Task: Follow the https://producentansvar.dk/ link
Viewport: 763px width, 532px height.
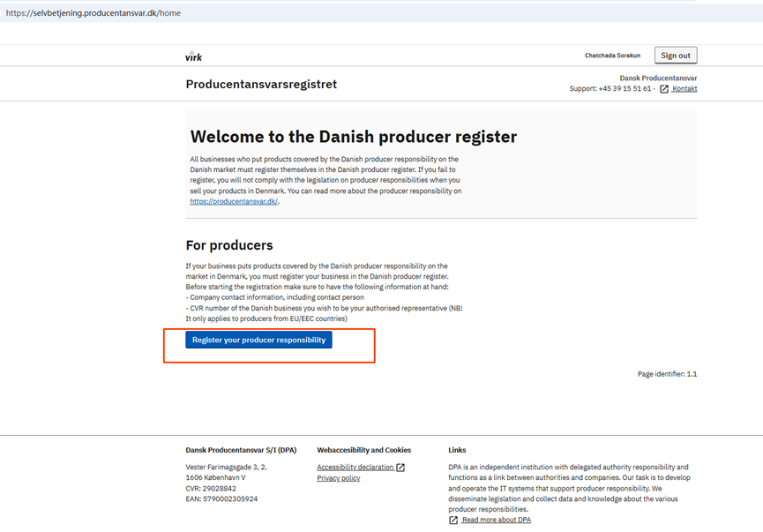Action: (234, 201)
